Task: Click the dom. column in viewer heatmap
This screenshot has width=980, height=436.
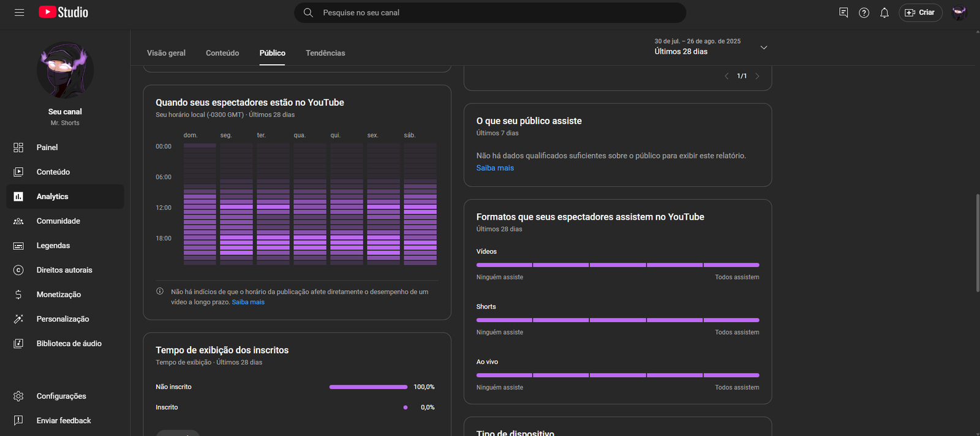Action: [x=200, y=204]
